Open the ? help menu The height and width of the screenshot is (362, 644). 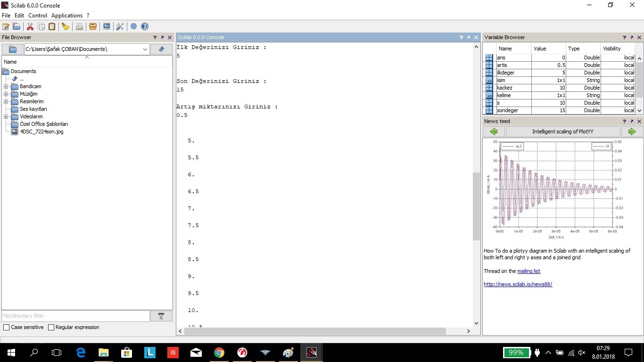click(88, 16)
